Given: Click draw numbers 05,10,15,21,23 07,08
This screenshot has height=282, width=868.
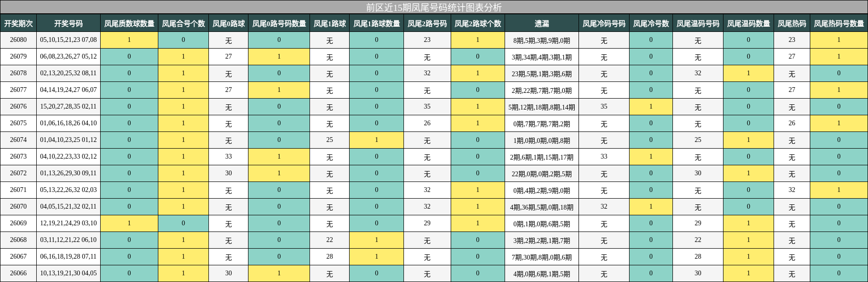Looking at the screenshot, I should 68,40.
